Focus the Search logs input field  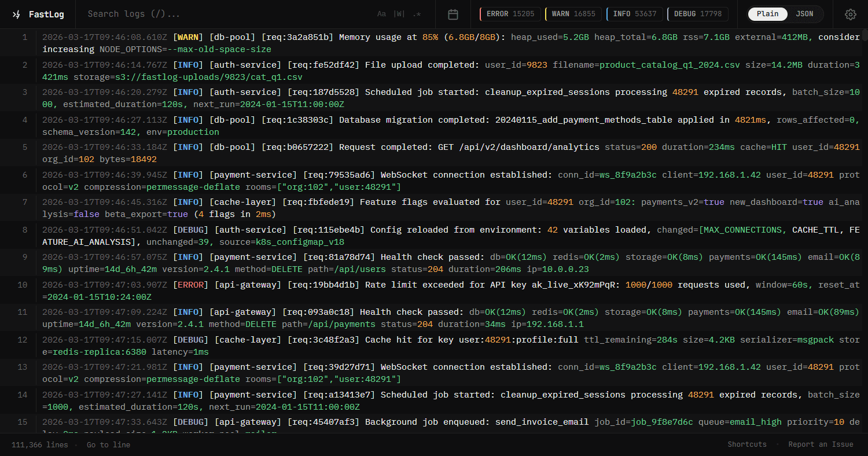226,14
